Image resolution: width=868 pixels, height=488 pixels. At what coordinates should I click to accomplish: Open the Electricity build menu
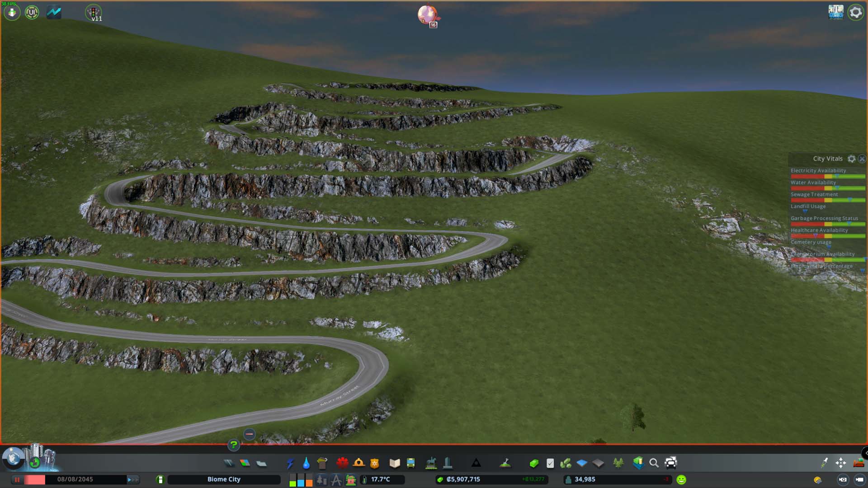click(290, 463)
